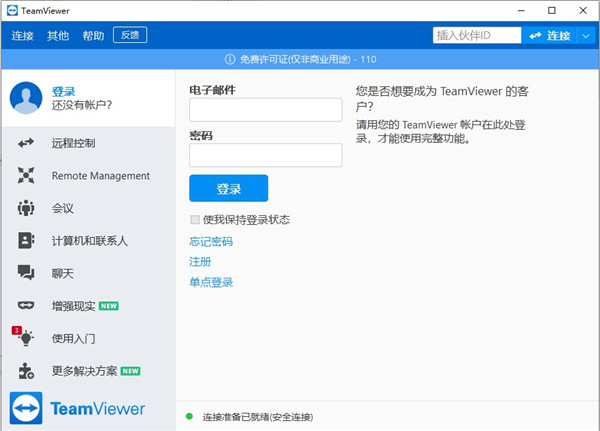
Task: Click the remote control arrows icon in sidebar
Action: pos(26,143)
